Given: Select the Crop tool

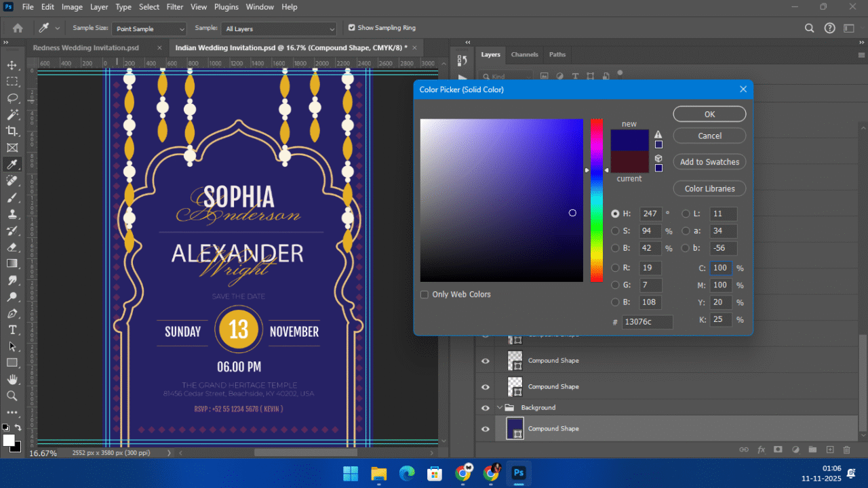Looking at the screenshot, I should [x=12, y=131].
